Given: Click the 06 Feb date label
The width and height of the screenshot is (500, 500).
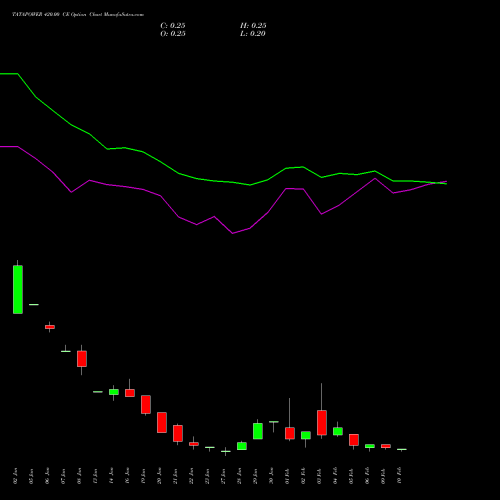Looking at the screenshot, I should (x=367, y=476).
